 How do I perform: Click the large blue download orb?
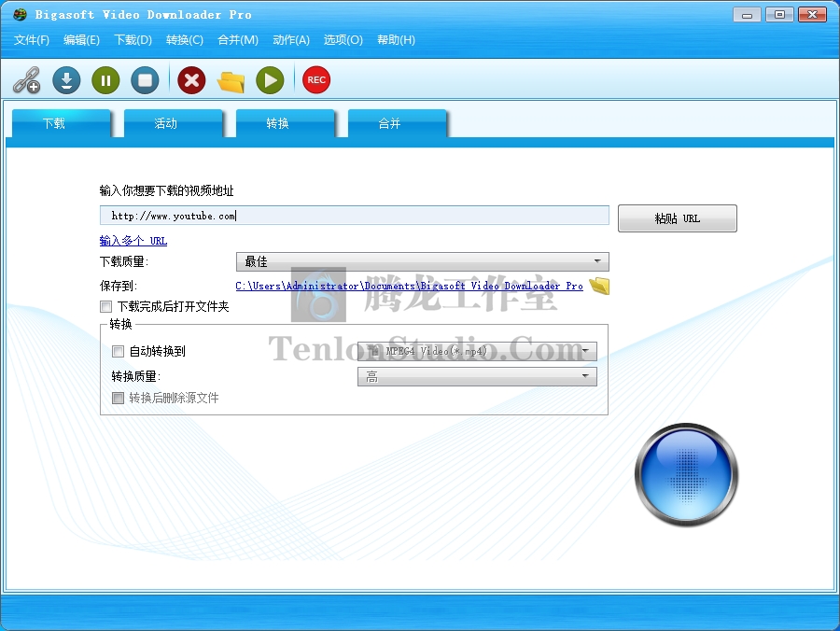coord(686,474)
